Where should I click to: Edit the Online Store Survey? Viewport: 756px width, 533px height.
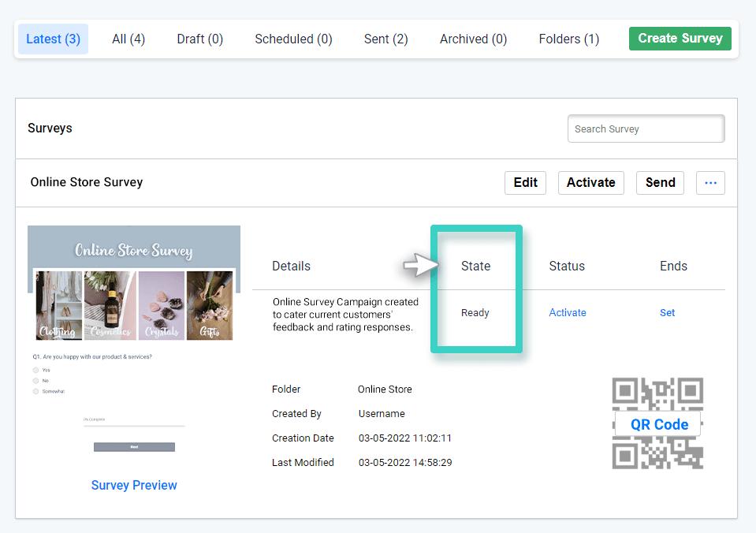[524, 182]
